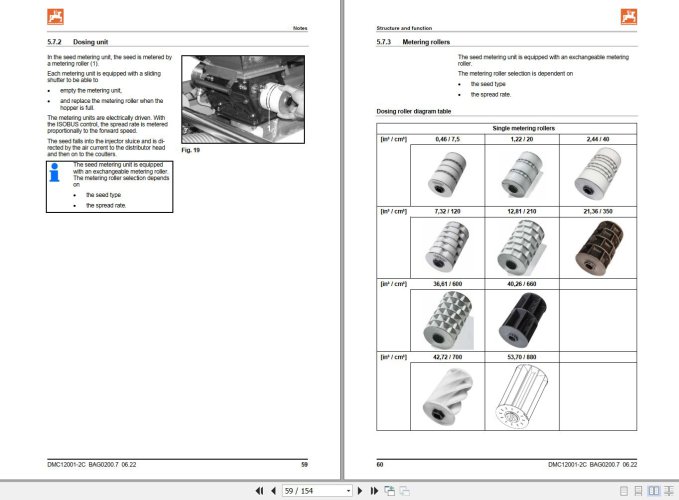Screen dimensions: 679x500
Task: Click the 5.7.3 Metering rollers heading
Action: click(413, 42)
